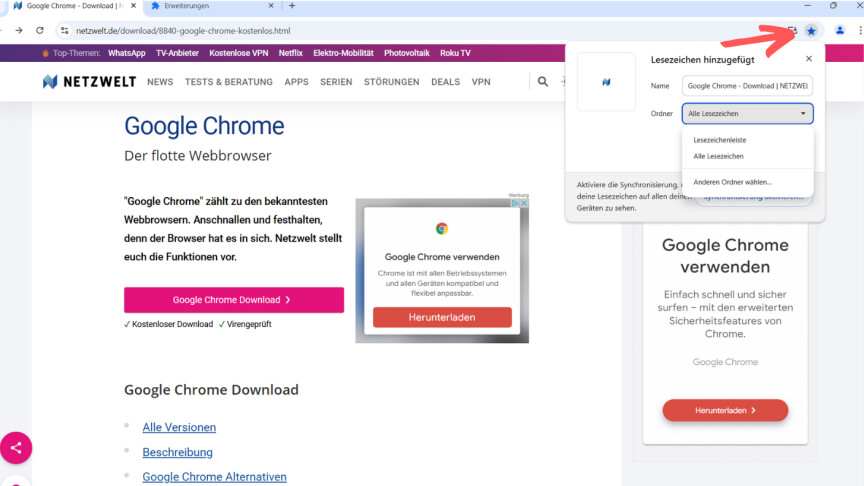864x486 pixels.
Task: Choose Alle Lesezeichen option in list
Action: pos(718,157)
